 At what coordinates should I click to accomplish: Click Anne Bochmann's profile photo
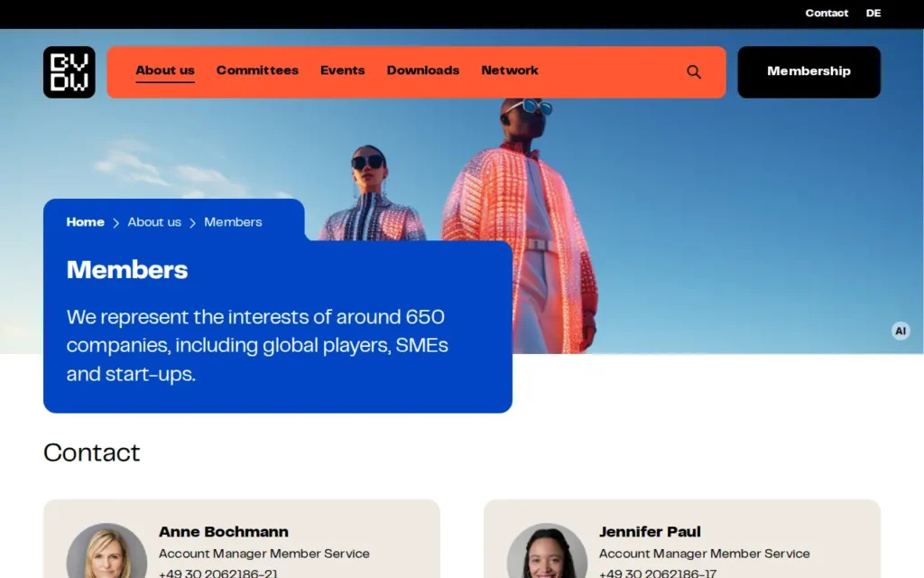[x=106, y=551]
